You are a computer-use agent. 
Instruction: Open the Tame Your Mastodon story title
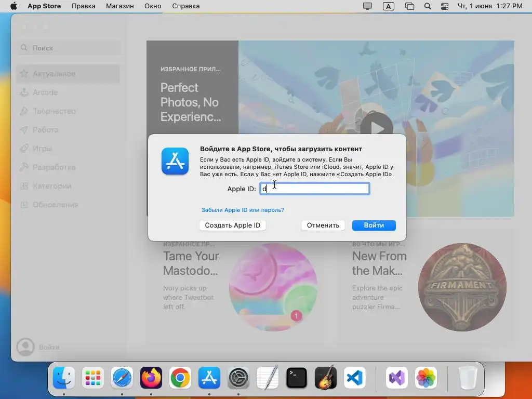tap(191, 263)
